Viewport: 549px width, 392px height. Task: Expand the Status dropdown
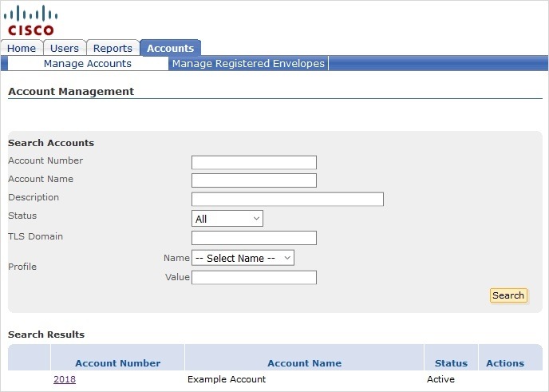click(x=227, y=219)
